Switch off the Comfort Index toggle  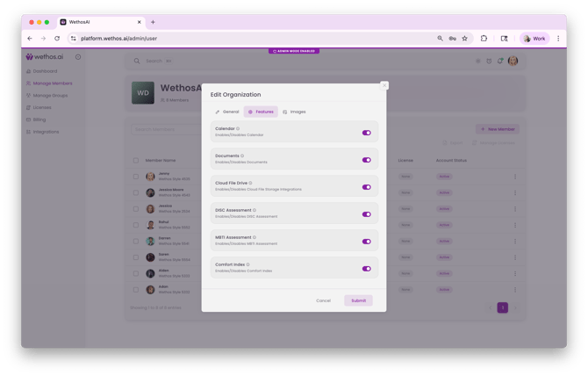[366, 268]
